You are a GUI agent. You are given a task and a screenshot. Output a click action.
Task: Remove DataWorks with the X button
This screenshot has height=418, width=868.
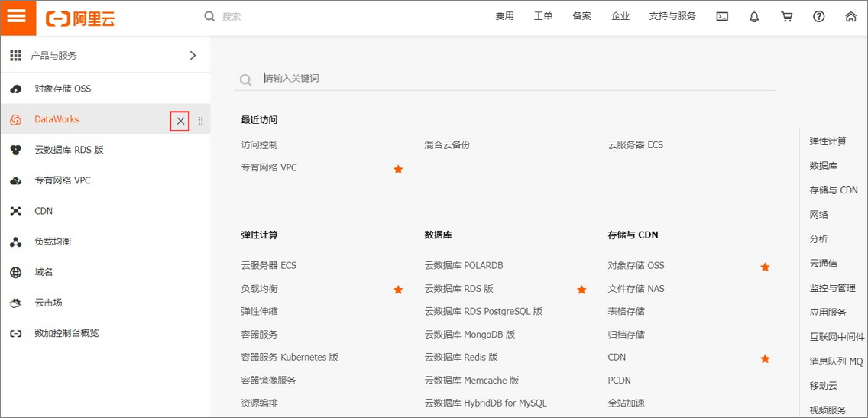pos(180,121)
